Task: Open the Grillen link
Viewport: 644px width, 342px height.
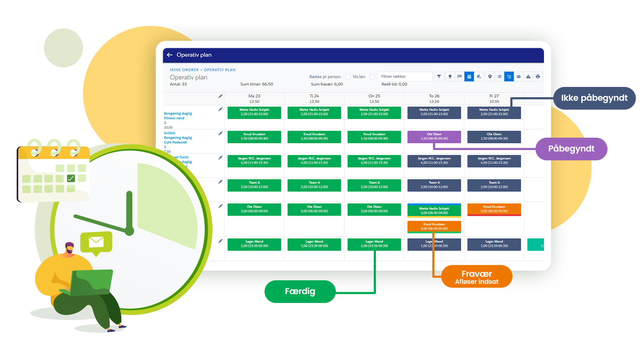Action: tap(169, 133)
